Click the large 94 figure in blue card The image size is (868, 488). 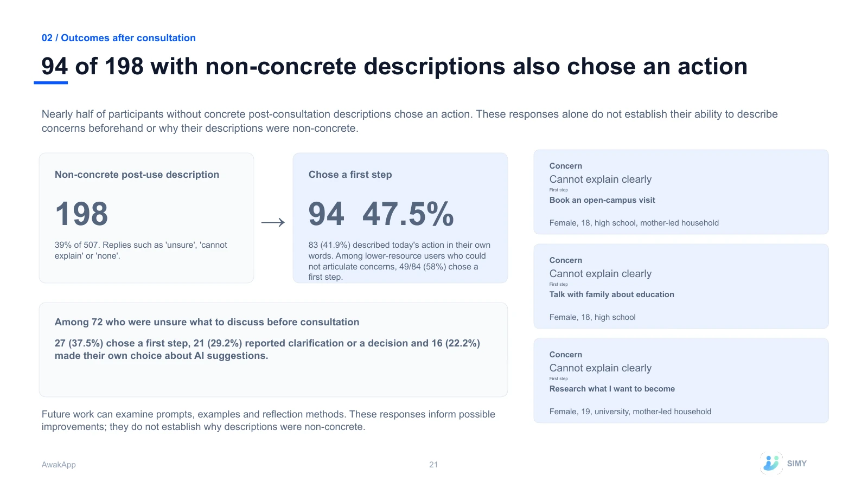point(327,214)
